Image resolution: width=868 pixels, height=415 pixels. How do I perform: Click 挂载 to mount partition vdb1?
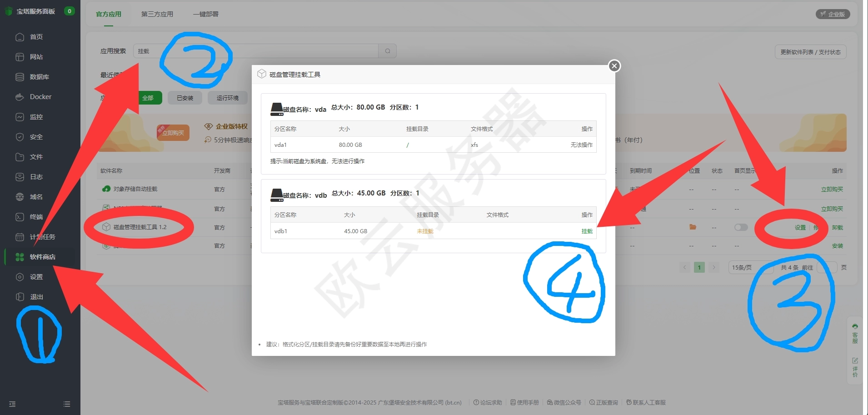(586, 231)
